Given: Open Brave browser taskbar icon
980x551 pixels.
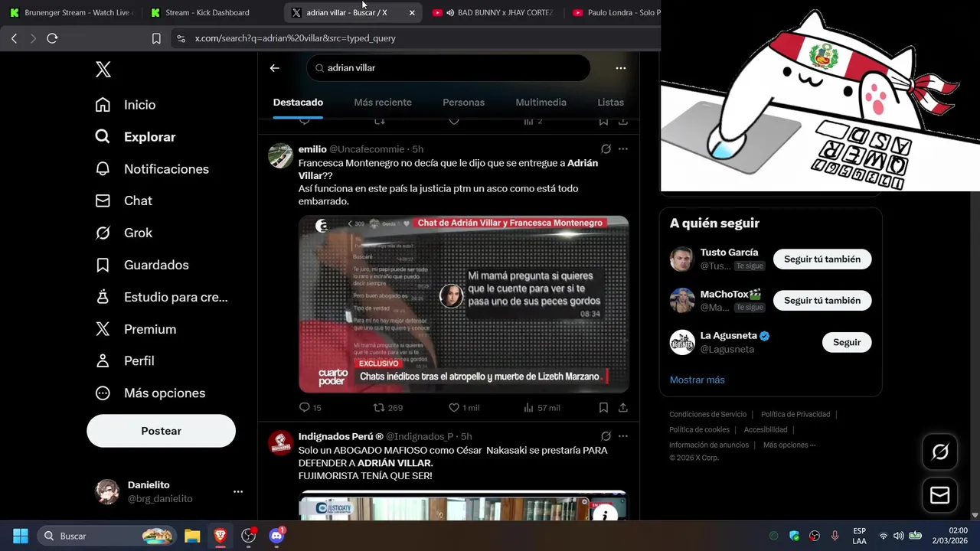Looking at the screenshot, I should 220,536.
